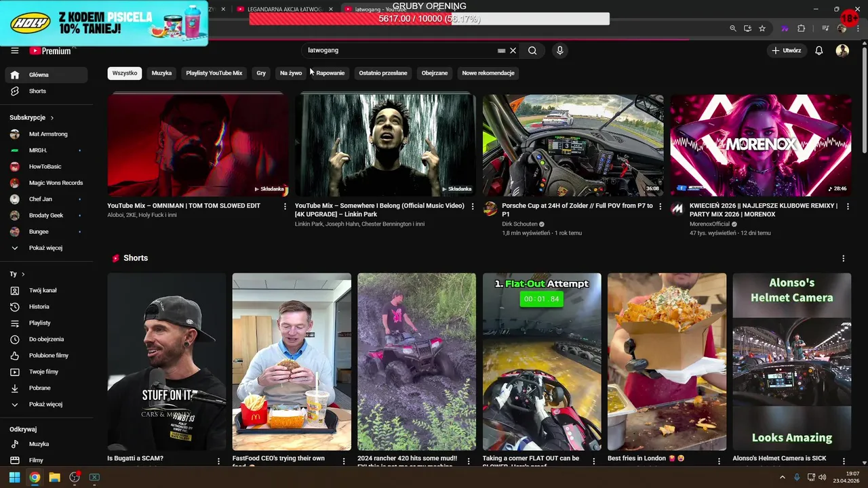The height and width of the screenshot is (488, 868).
Task: Expand the Ty section arrow
Action: [x=23, y=274]
